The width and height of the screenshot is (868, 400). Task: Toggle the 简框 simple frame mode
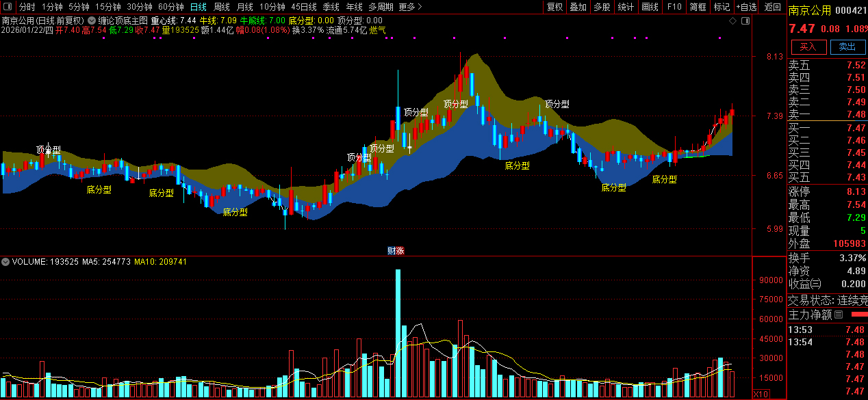click(698, 7)
